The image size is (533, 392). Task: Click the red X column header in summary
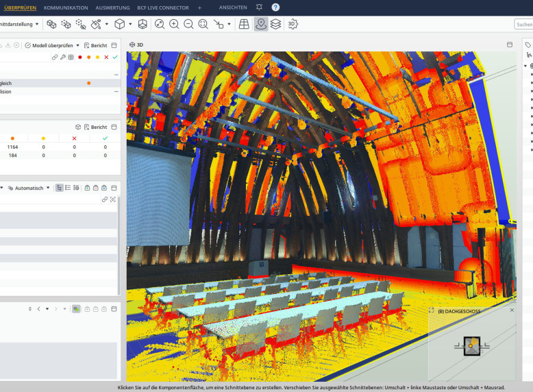click(x=74, y=138)
